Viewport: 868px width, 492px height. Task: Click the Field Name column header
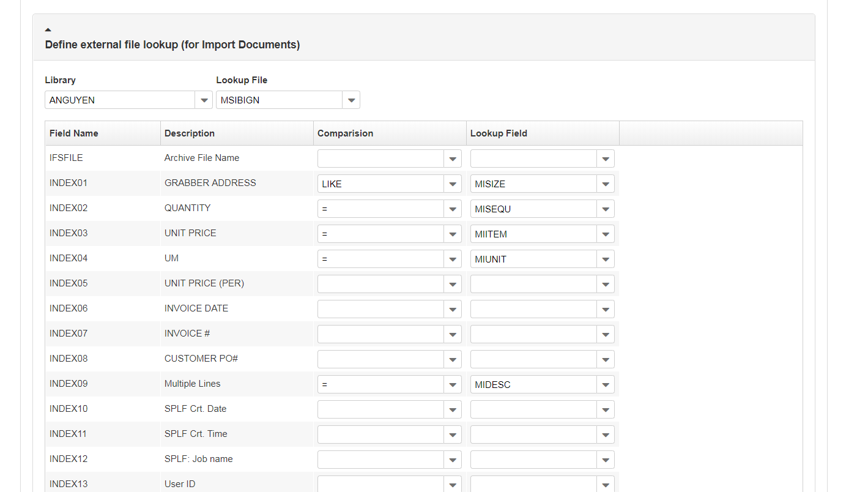pos(74,133)
